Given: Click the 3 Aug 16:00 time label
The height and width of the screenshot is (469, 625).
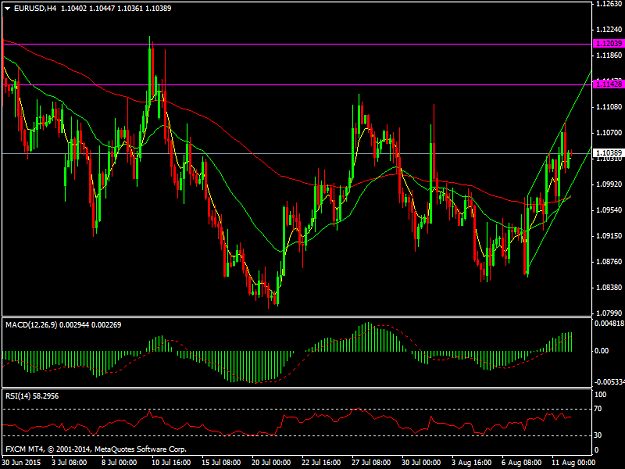Looking at the screenshot, I should (x=471, y=463).
